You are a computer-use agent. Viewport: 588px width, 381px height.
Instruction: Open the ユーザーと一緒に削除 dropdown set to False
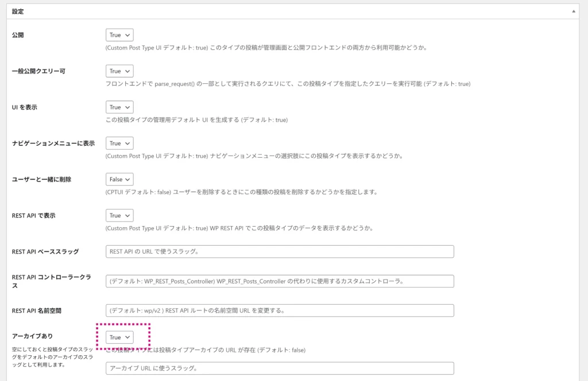click(x=119, y=180)
